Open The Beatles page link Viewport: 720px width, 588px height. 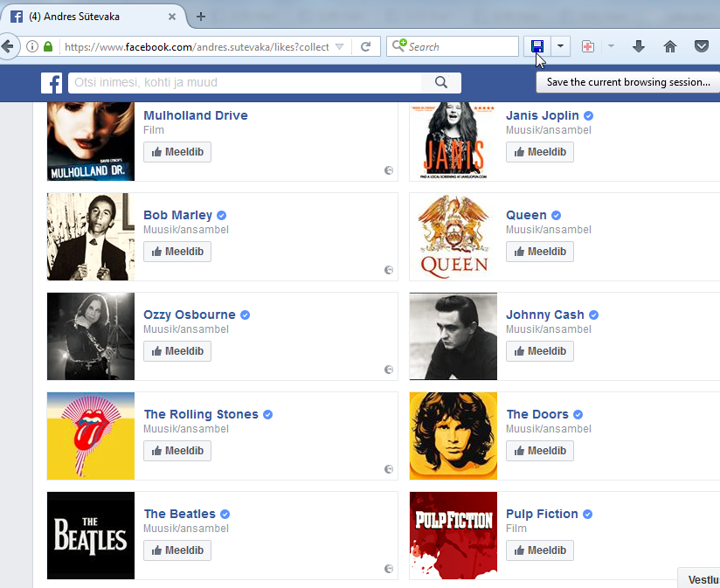179,514
